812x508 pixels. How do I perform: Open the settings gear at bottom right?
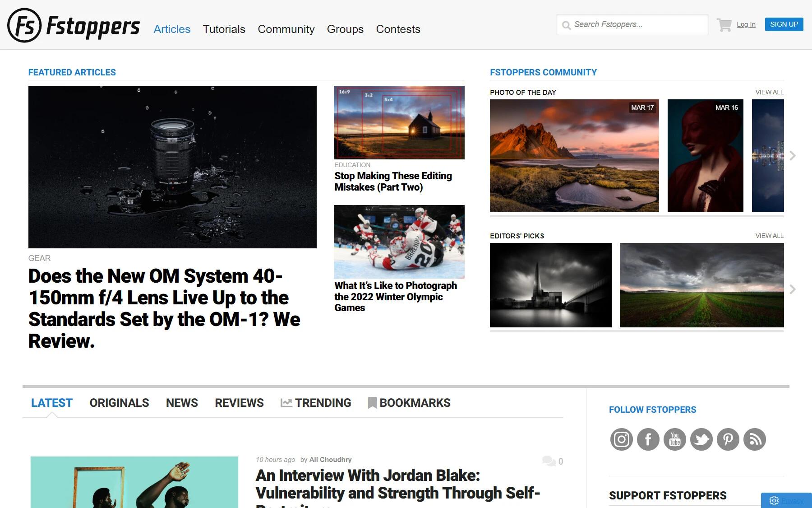tap(774, 500)
